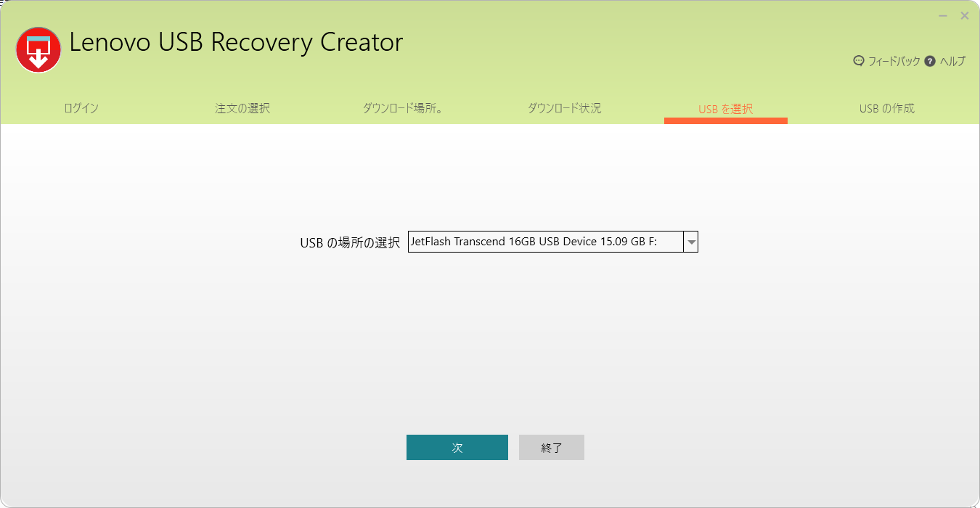Open the ヘルプ link
980x508 pixels.
click(952, 62)
